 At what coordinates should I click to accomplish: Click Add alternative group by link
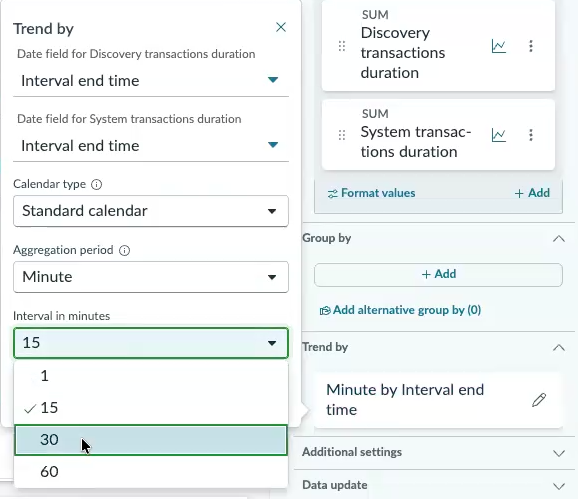point(400,310)
